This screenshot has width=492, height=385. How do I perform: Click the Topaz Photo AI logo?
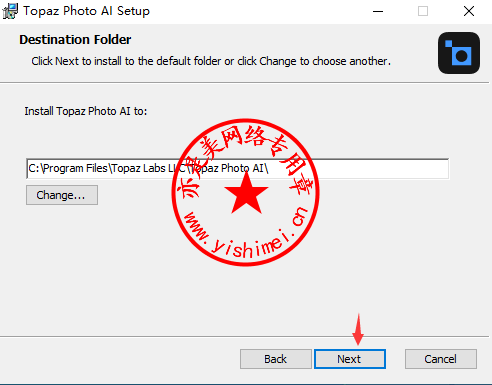point(459,53)
